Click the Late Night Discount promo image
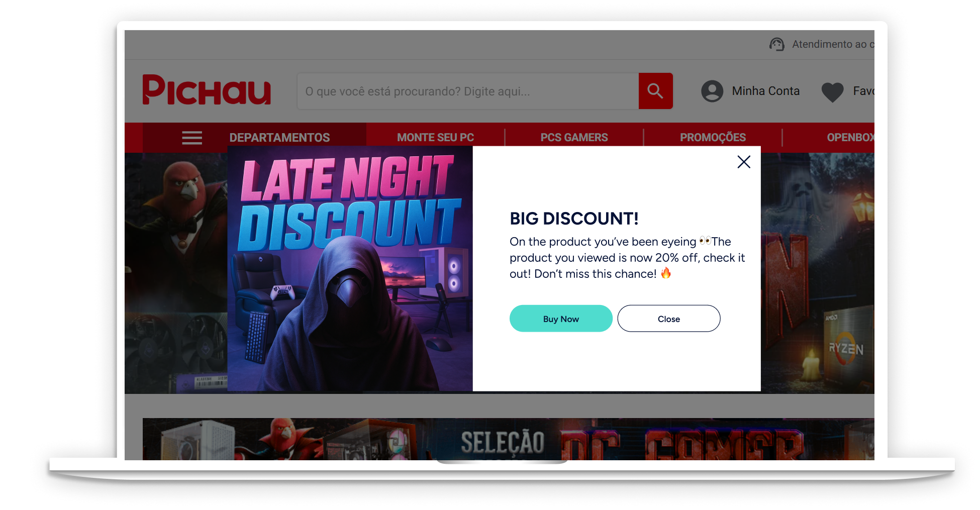Viewport: 980px width, 510px height. [350, 269]
